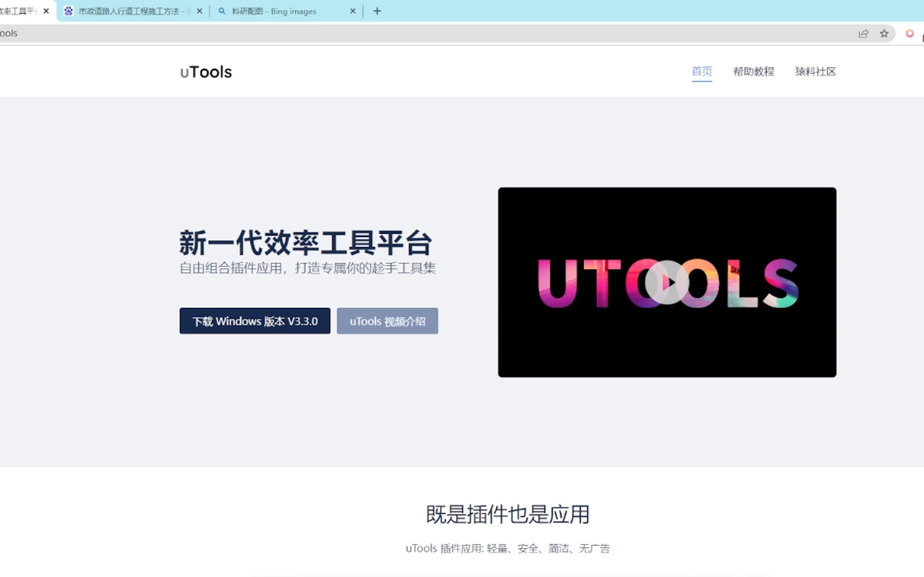
Task: Click the share icon in the toolbar
Action: click(864, 34)
